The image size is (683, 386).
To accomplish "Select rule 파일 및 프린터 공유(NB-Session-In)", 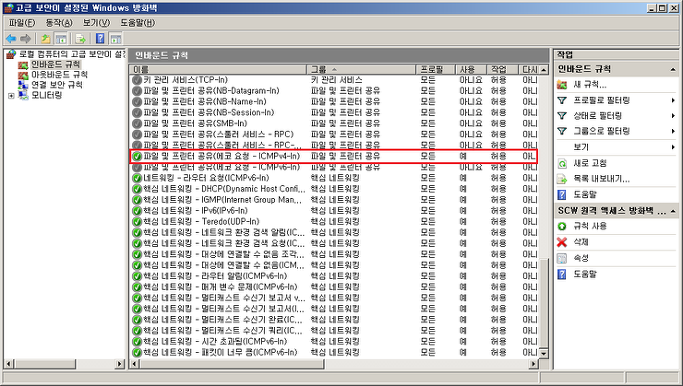I will [x=334, y=113].
